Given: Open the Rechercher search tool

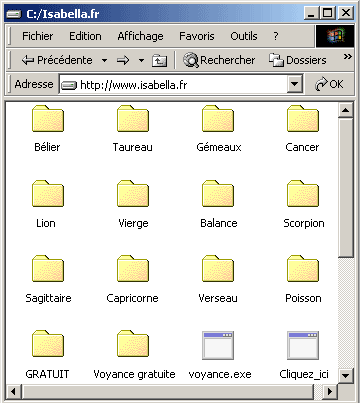Looking at the screenshot, I should (219, 60).
